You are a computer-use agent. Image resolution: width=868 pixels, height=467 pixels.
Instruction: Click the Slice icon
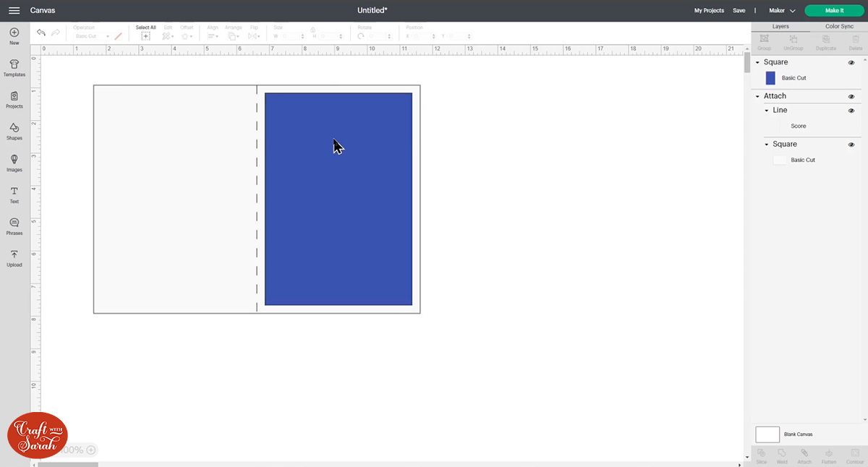point(760,455)
